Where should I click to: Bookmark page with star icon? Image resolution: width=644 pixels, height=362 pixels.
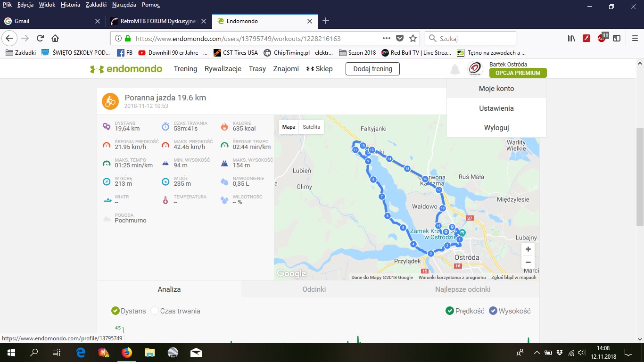[x=413, y=39]
